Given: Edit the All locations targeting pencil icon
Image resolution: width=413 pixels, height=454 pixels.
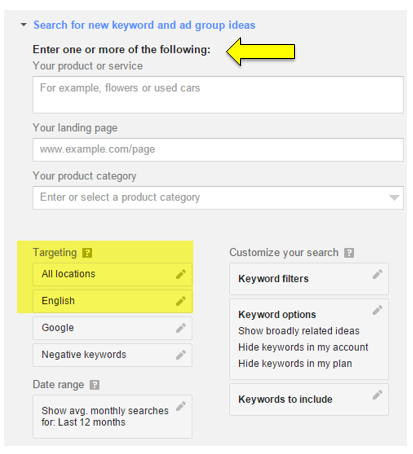Looking at the screenshot, I should (x=181, y=274).
